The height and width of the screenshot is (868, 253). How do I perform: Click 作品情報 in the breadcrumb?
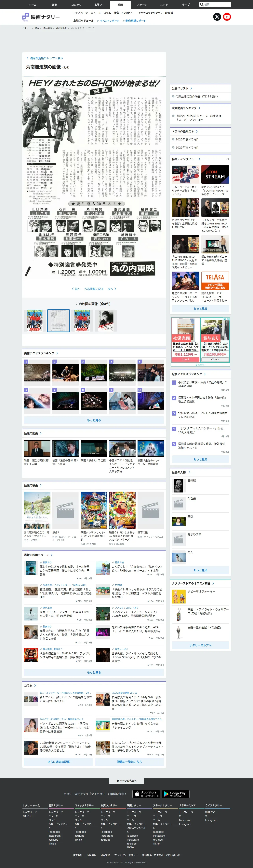47,28
